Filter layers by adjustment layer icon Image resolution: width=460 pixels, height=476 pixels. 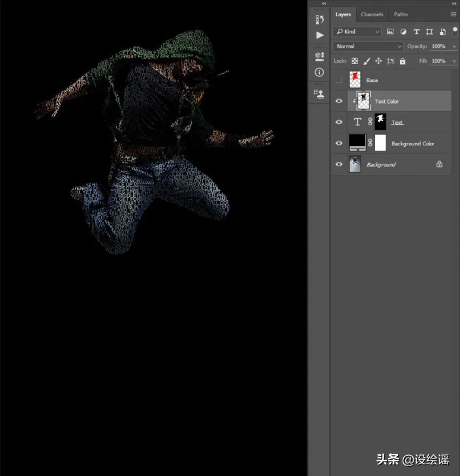[403, 31]
